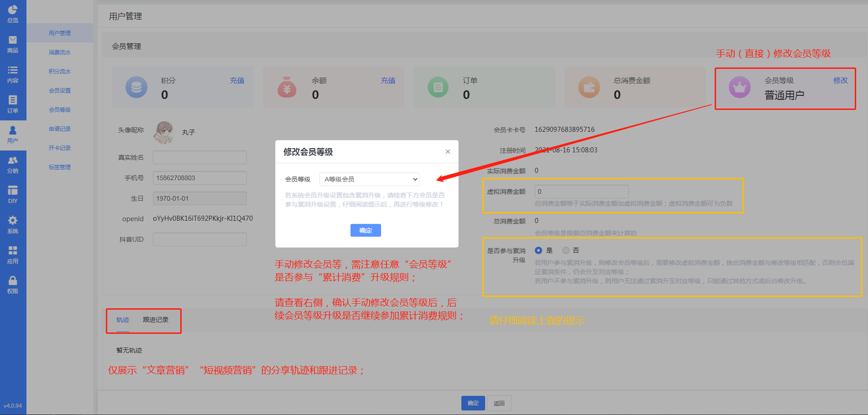Focus the 手机号 input field
Screen dimensions: 868x415
pos(200,178)
